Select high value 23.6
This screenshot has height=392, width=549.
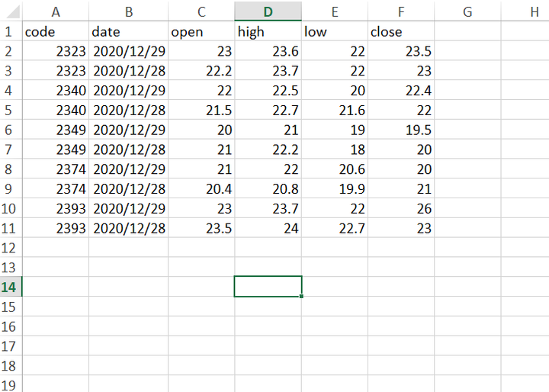(268, 51)
